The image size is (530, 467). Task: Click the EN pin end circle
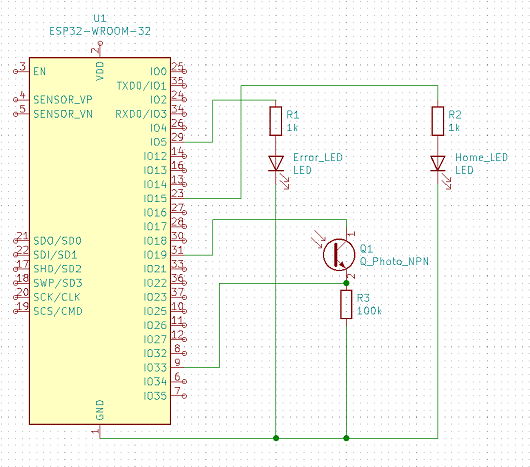click(15, 71)
